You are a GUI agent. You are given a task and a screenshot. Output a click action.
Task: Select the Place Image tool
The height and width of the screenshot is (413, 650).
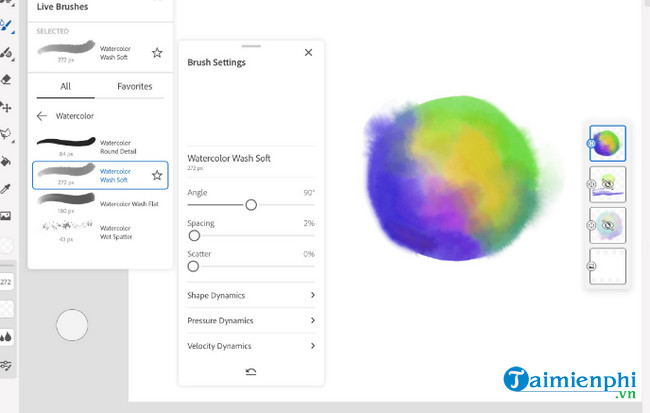(x=6, y=215)
